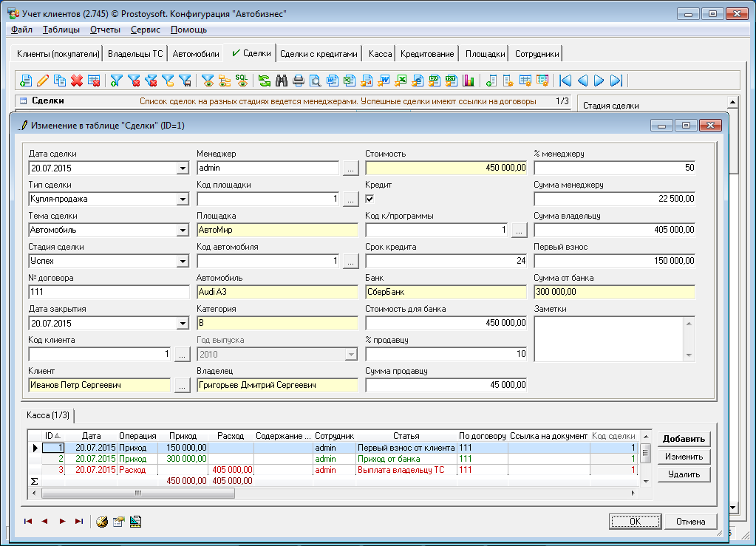Click the printer icon in toolbar
The image size is (756, 546).
pos(298,81)
